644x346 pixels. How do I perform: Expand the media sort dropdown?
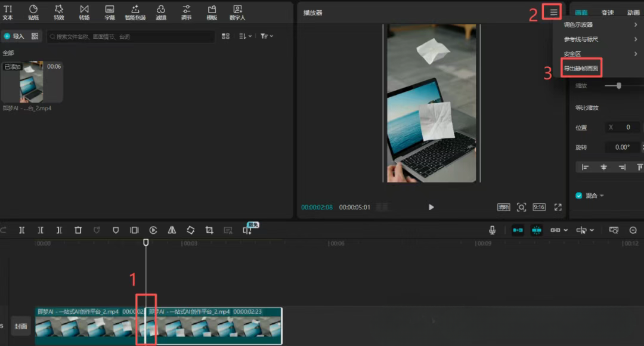245,36
